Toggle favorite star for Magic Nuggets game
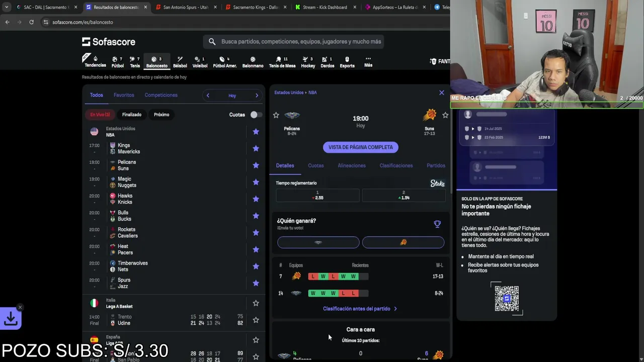This screenshot has width=644, height=362. tap(256, 182)
